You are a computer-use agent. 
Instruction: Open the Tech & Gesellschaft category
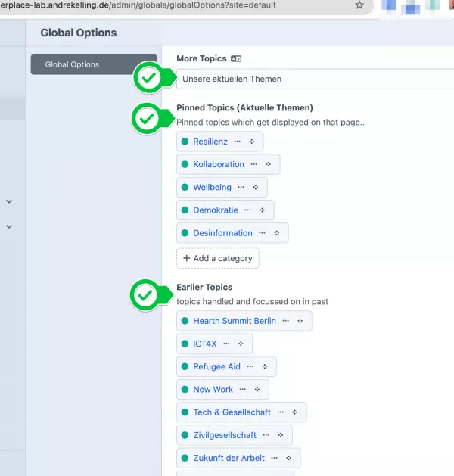(232, 412)
